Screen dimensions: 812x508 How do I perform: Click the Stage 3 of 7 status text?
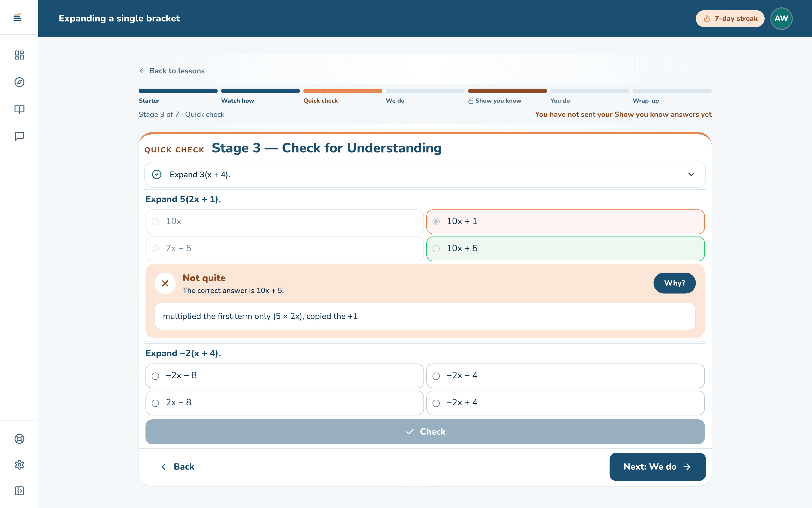pyautogui.click(x=182, y=115)
